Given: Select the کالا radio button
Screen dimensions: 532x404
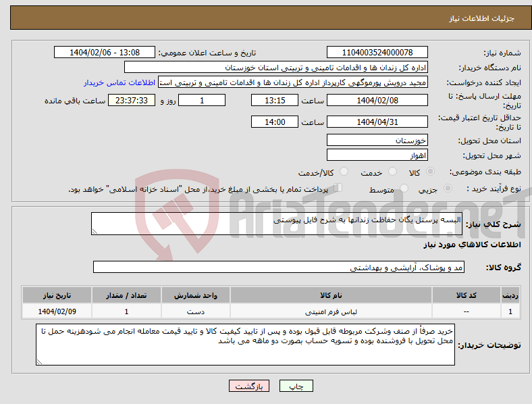Looking at the screenshot, I should tap(430, 172).
